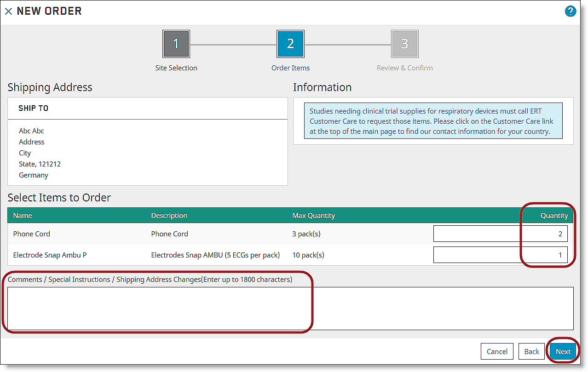Edit the Phone Cord quantity field
Image resolution: width=588 pixels, height=372 pixels.
click(500, 234)
